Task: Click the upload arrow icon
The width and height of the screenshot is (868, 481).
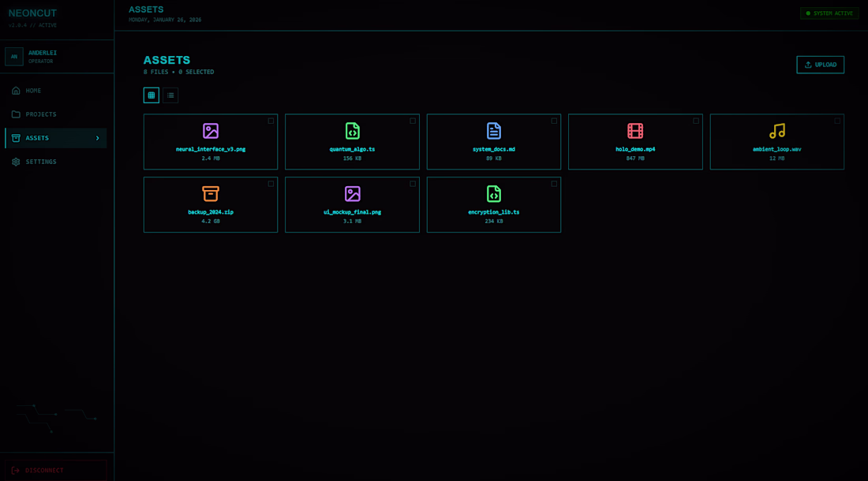Action: [808, 65]
